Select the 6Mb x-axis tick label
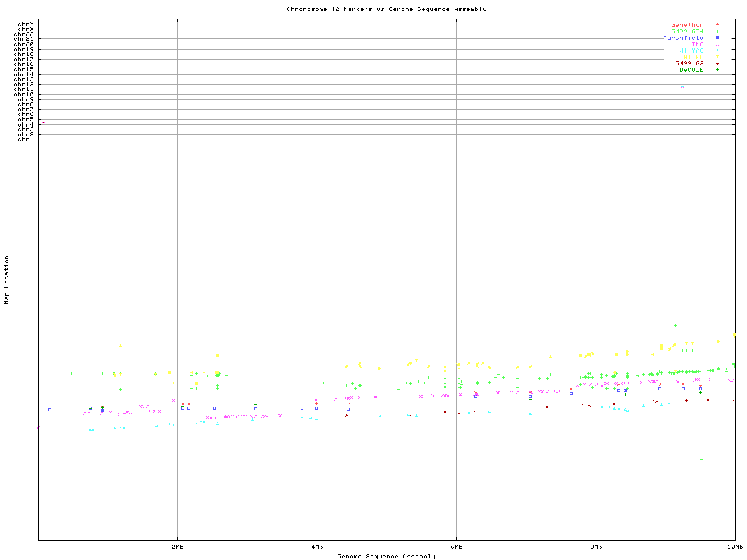The image size is (747, 560). [x=456, y=547]
